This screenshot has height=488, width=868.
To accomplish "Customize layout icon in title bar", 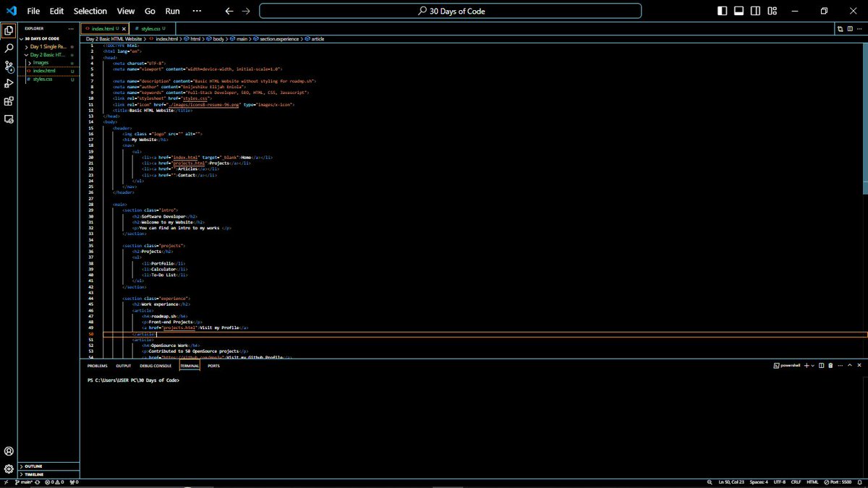I will (773, 11).
